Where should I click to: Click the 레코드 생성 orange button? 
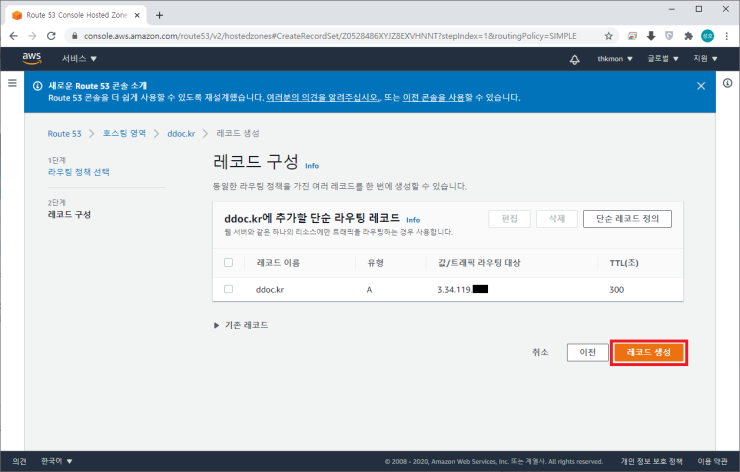(x=648, y=352)
